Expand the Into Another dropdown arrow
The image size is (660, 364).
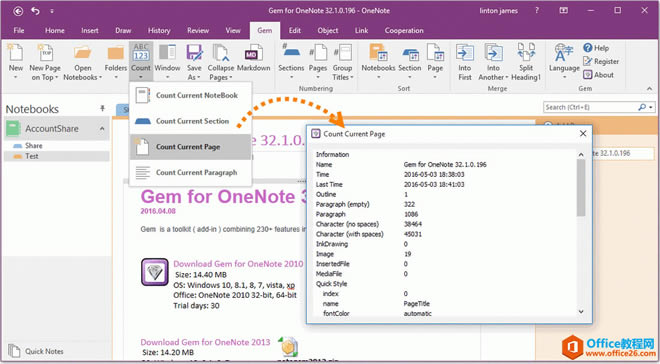[x=507, y=78]
